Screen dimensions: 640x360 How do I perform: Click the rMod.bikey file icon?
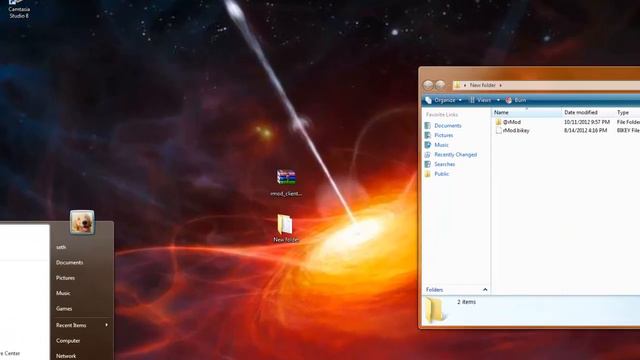(498, 131)
